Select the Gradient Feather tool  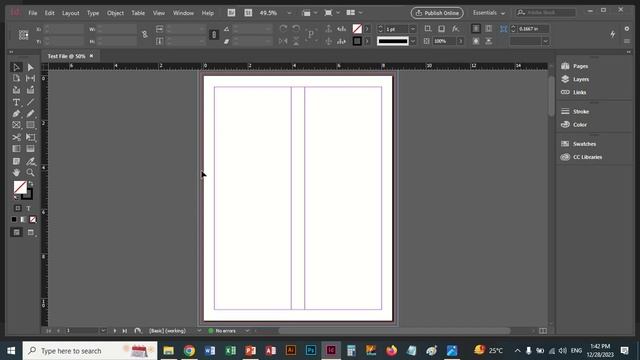tap(31, 149)
